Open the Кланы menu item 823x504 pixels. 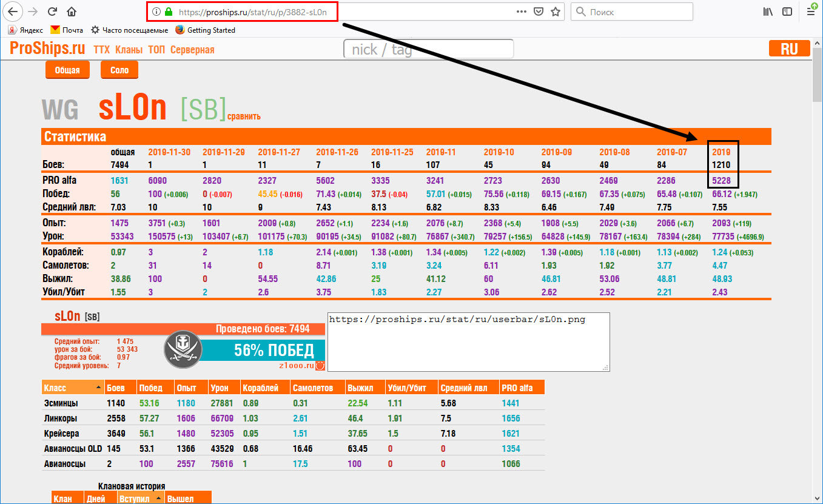click(129, 49)
